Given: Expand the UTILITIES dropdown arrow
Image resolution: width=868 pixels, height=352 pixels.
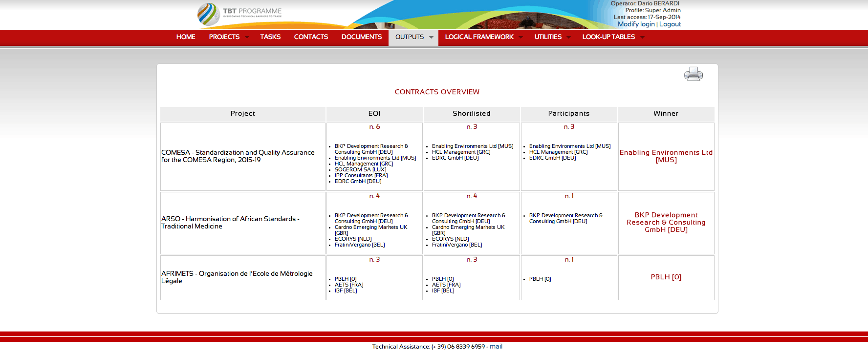Looking at the screenshot, I should (x=568, y=37).
